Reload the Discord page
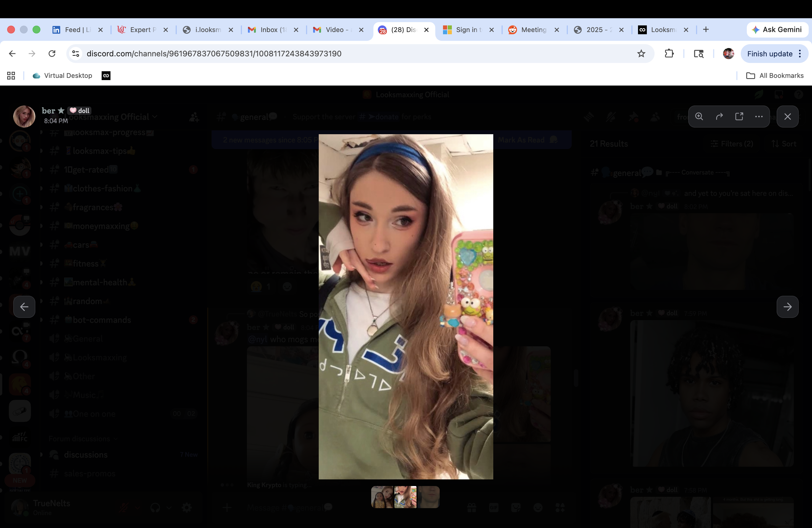812x528 pixels. [52, 54]
